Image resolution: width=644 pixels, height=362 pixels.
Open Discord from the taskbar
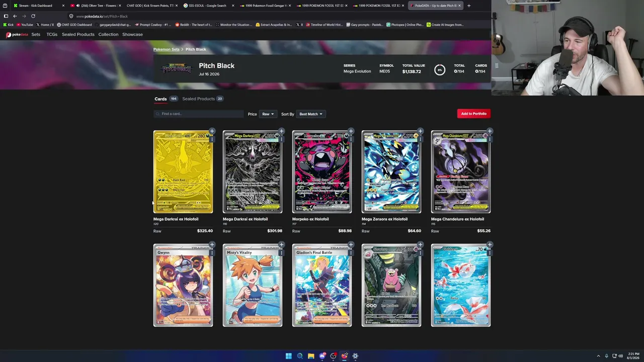322,356
